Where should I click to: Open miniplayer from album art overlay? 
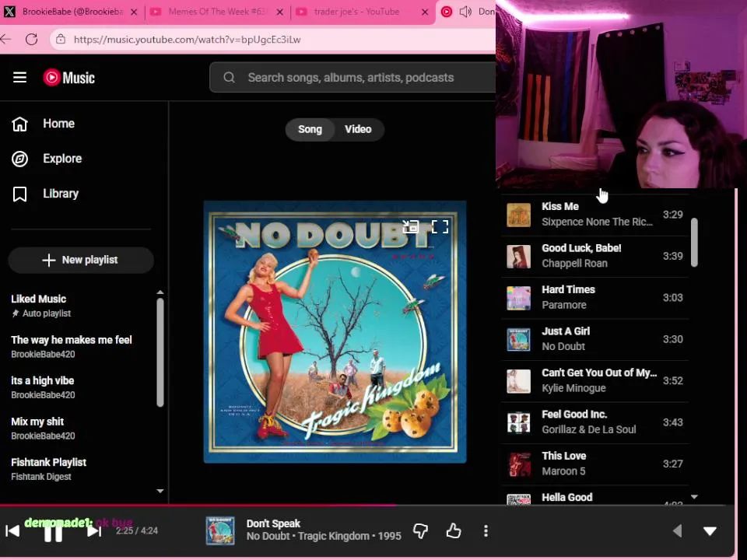pos(410,226)
